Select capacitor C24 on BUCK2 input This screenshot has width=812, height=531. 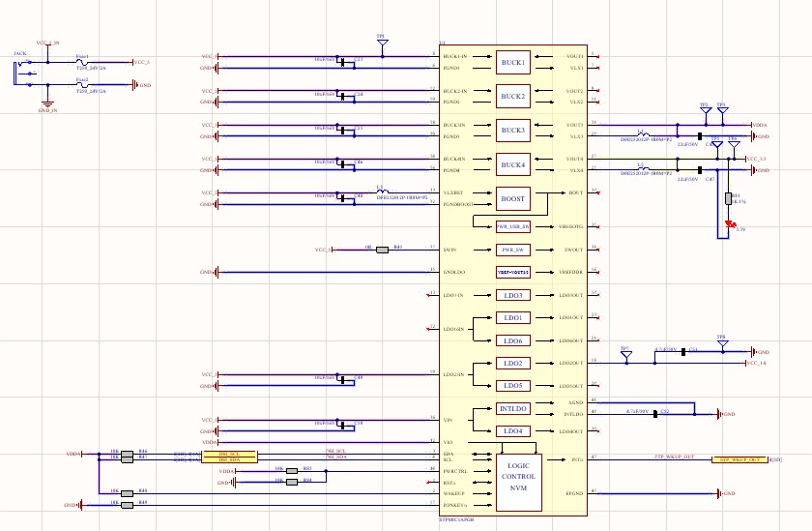tap(342, 97)
